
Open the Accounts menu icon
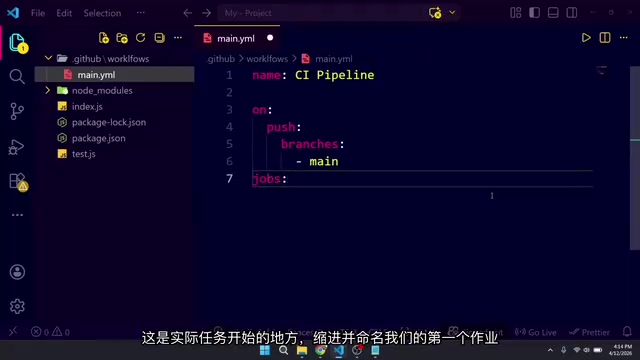17,272
